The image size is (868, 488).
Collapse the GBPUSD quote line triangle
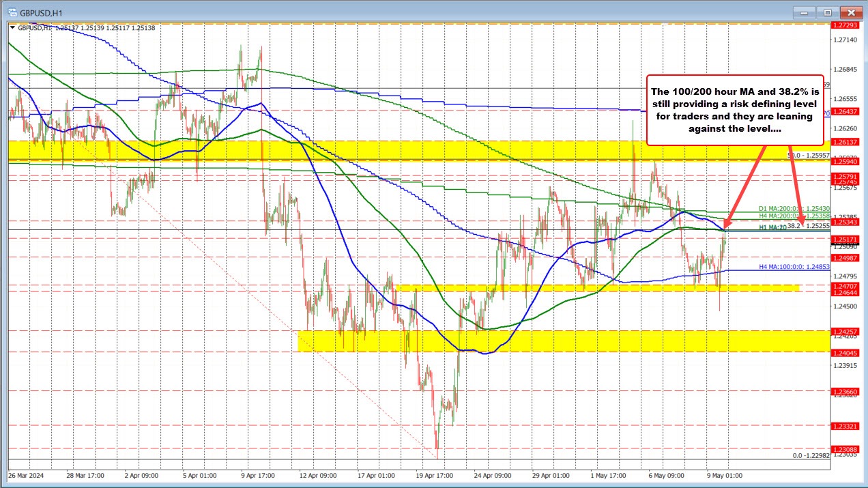tap(12, 28)
